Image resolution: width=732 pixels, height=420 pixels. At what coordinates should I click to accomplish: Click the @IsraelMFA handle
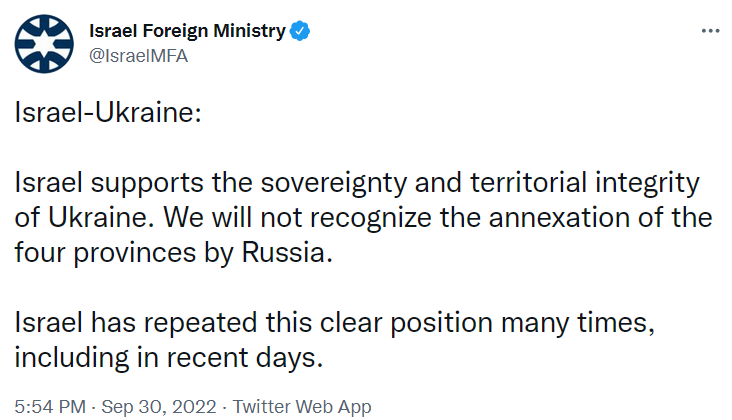click(139, 55)
